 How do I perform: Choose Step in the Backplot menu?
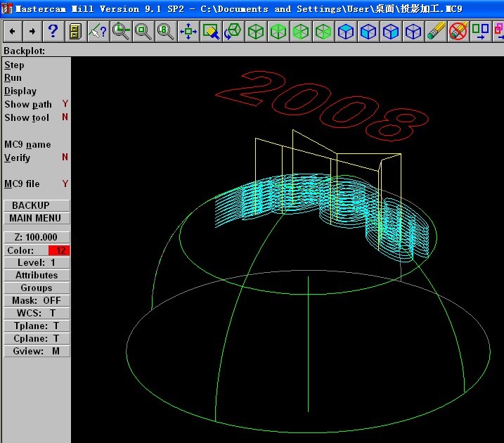coord(14,65)
